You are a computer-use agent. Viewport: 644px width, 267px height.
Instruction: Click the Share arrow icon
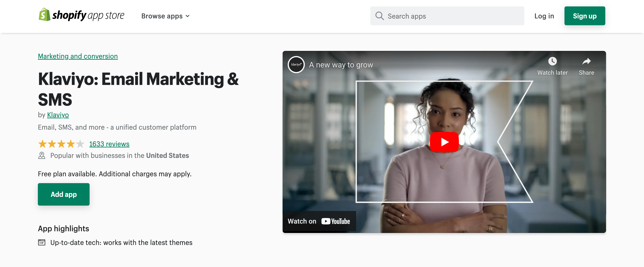tap(586, 61)
